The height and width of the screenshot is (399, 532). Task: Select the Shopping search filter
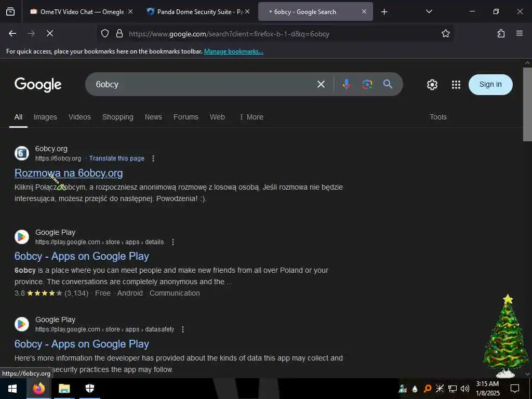pyautogui.click(x=118, y=117)
